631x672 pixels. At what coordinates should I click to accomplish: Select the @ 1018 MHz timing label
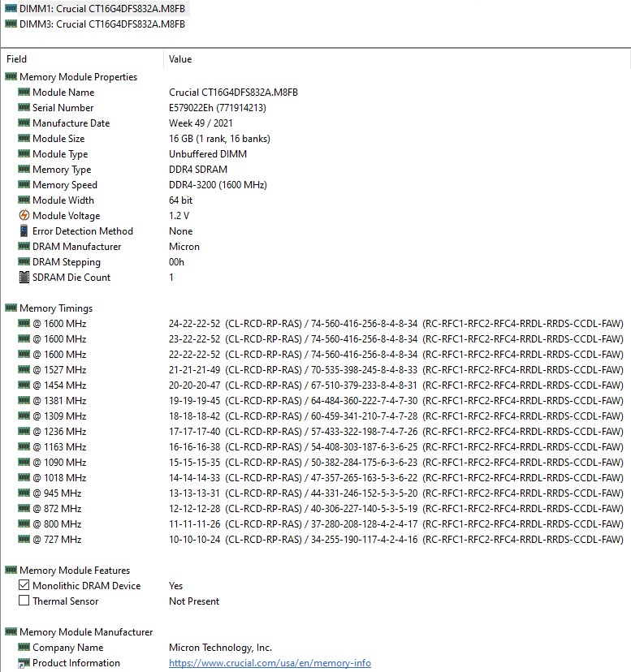point(59,478)
